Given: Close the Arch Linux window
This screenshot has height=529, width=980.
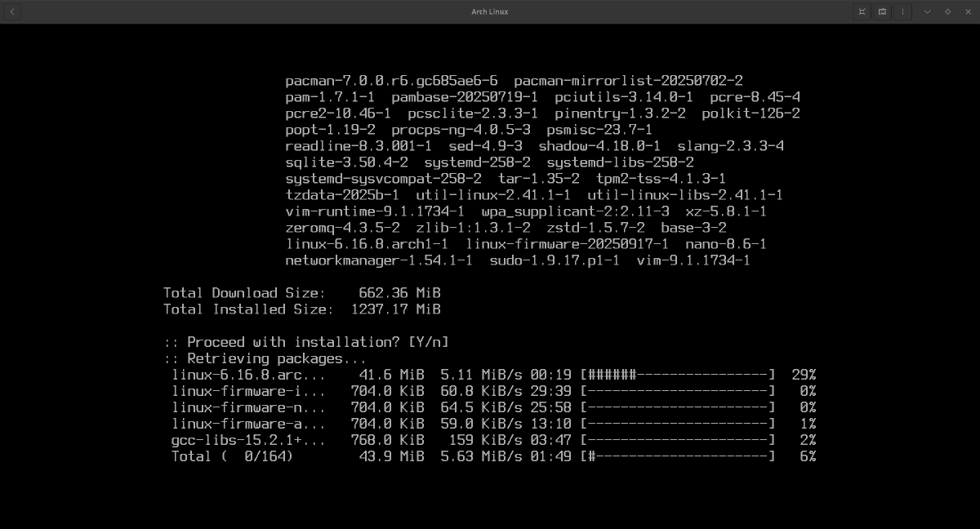Looking at the screenshot, I should coord(968,11).
